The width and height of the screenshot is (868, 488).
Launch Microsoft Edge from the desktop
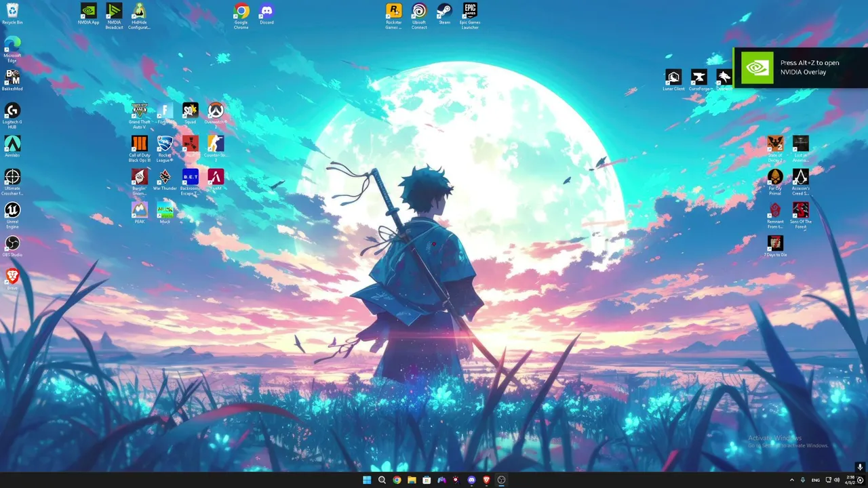(12, 49)
